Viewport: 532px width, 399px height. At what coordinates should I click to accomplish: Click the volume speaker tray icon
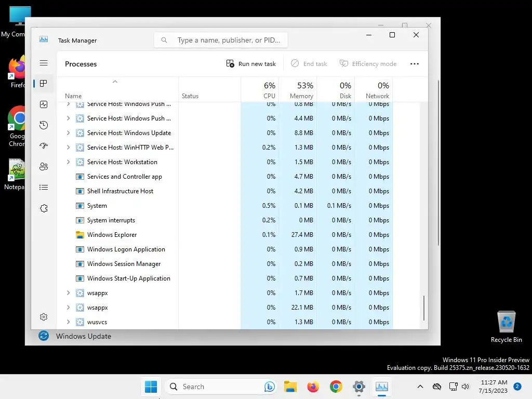(x=465, y=387)
